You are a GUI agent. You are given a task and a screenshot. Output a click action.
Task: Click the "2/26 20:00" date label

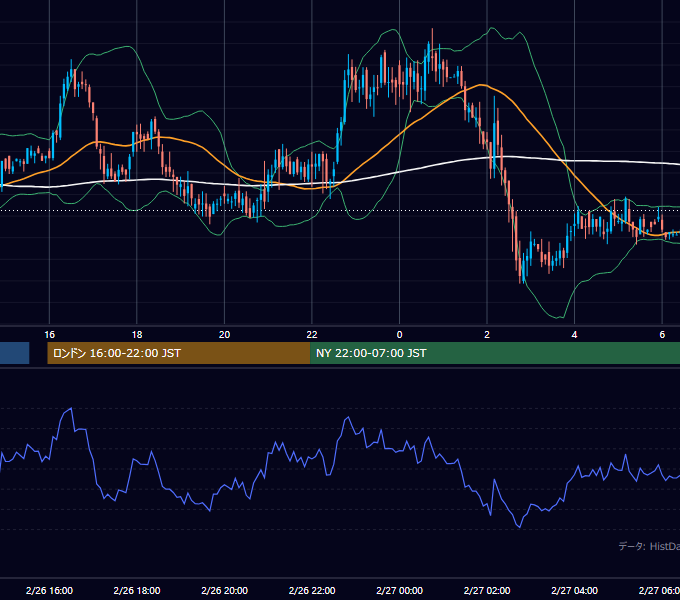pyautogui.click(x=224, y=590)
